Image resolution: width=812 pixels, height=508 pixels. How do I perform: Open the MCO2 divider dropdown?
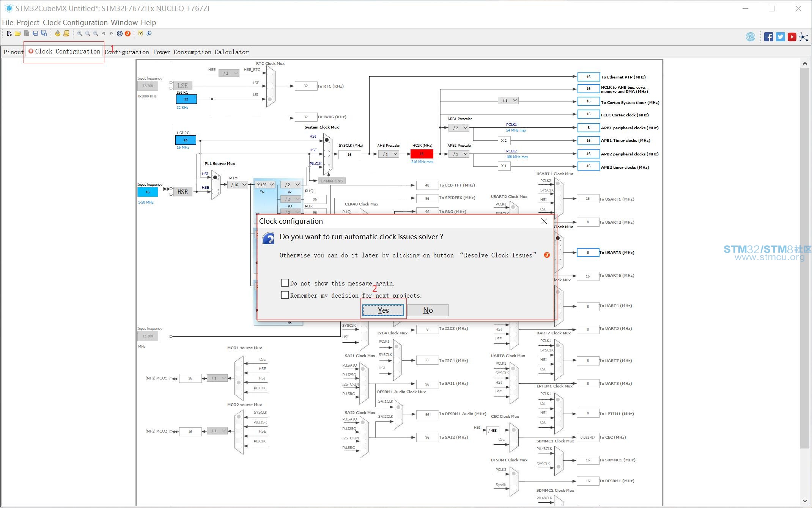point(217,431)
